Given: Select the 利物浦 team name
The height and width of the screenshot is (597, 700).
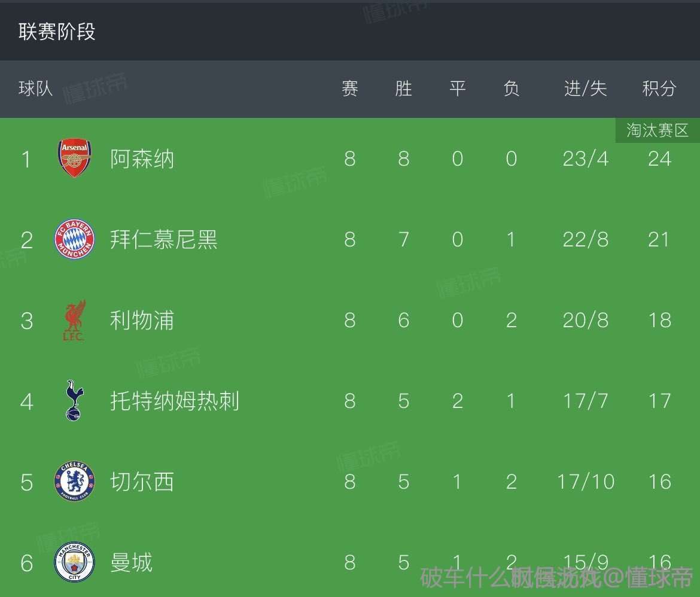Looking at the screenshot, I should [x=142, y=321].
